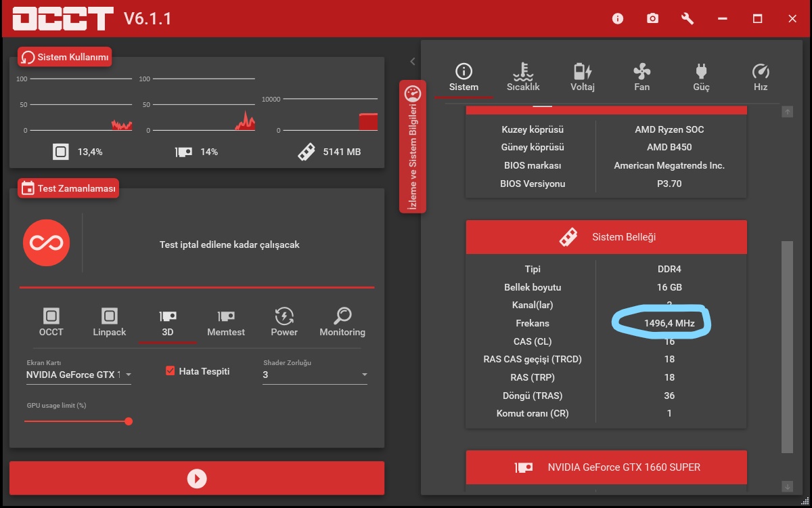
Task: Click the 16 GB memory size value
Action: click(669, 287)
